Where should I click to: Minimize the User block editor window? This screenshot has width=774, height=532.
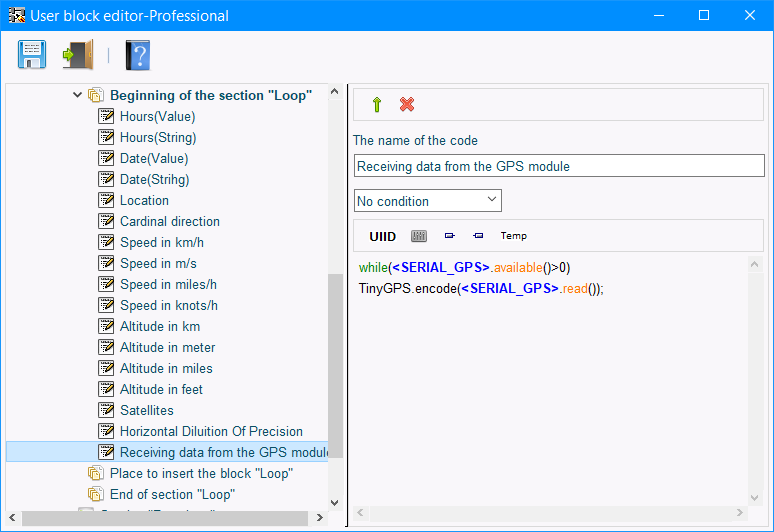coord(658,15)
